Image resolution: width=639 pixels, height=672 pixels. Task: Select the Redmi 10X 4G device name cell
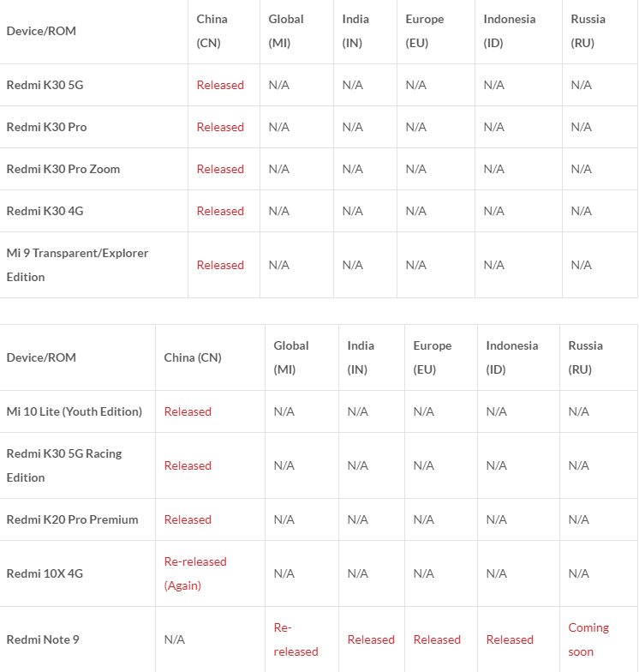(77, 573)
